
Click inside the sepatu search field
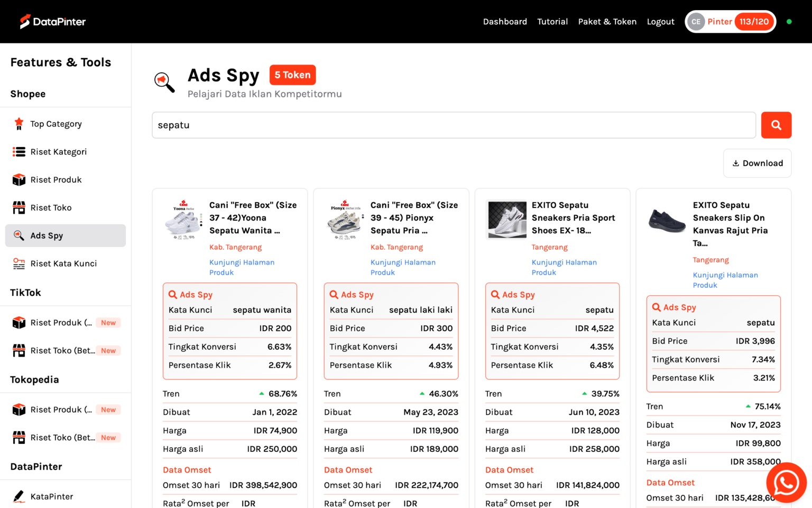pyautogui.click(x=454, y=125)
